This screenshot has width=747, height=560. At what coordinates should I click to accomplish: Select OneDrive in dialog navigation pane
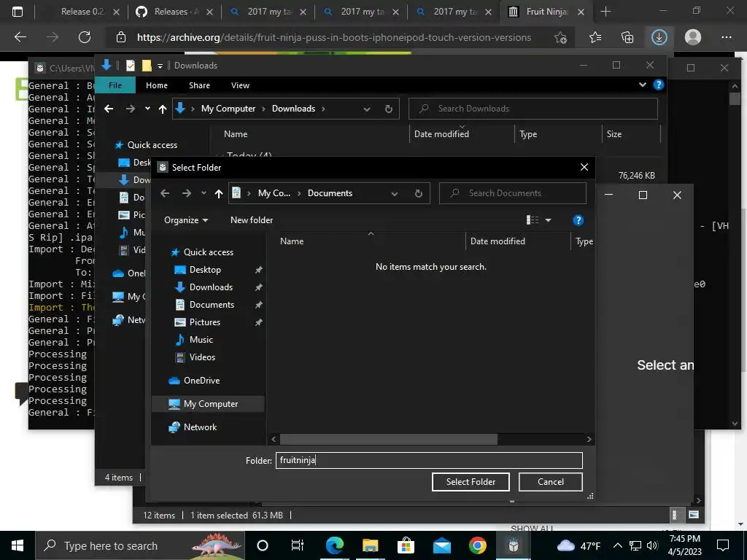(x=201, y=381)
